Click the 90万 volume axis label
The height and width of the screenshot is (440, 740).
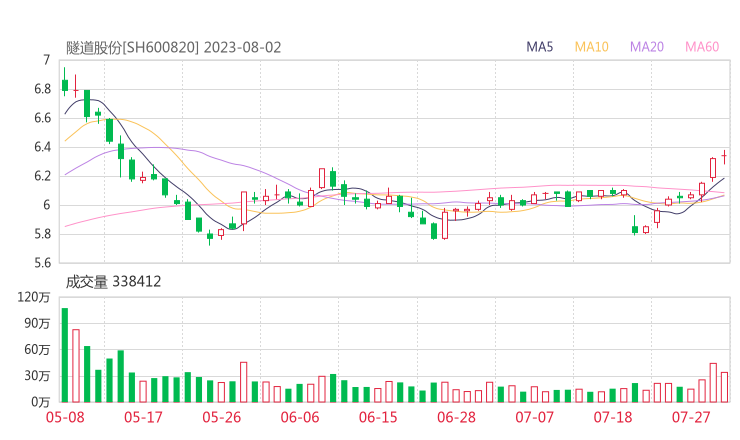[37, 323]
